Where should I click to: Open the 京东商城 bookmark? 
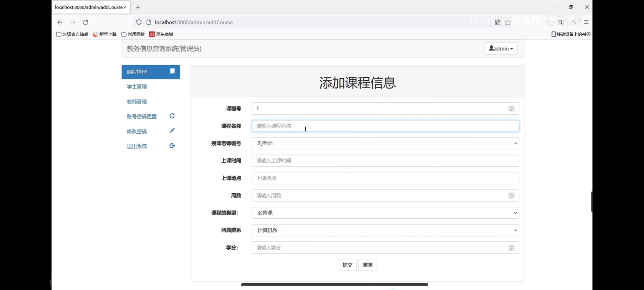[161, 34]
